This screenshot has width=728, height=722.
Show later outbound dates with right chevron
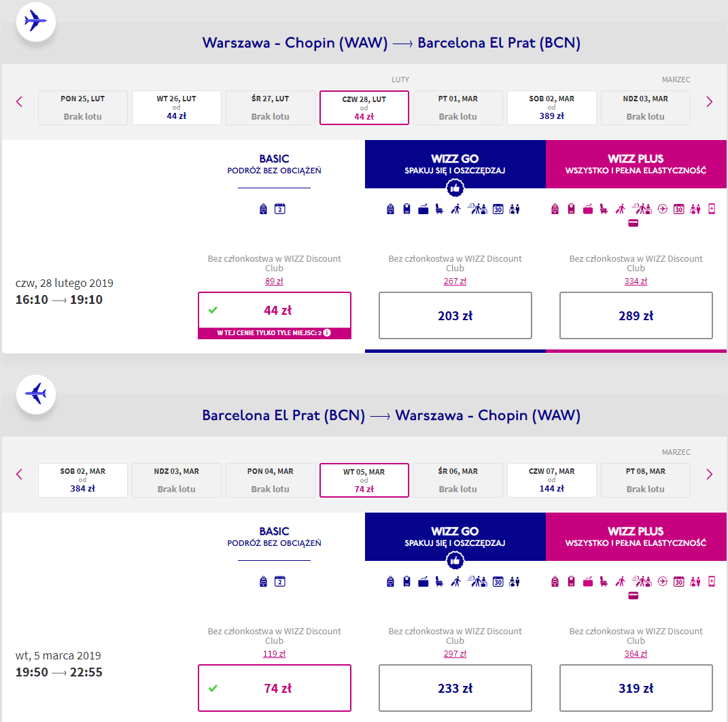pos(710,102)
